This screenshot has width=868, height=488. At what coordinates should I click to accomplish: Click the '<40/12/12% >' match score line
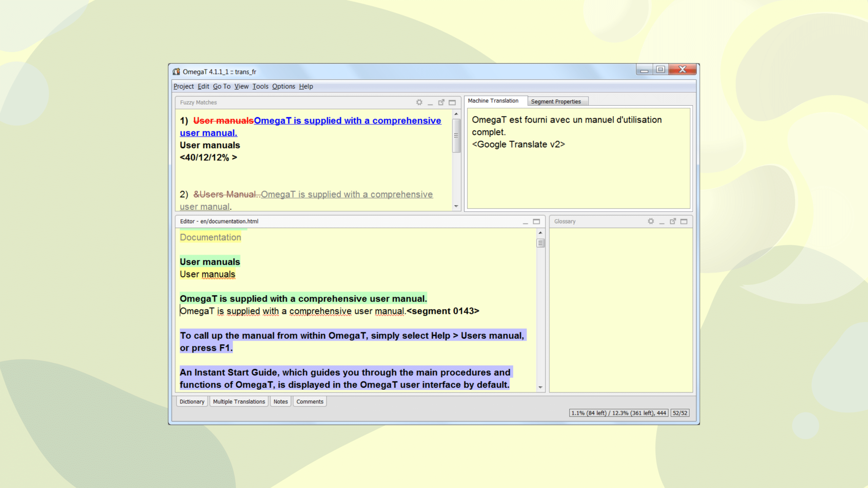(208, 158)
